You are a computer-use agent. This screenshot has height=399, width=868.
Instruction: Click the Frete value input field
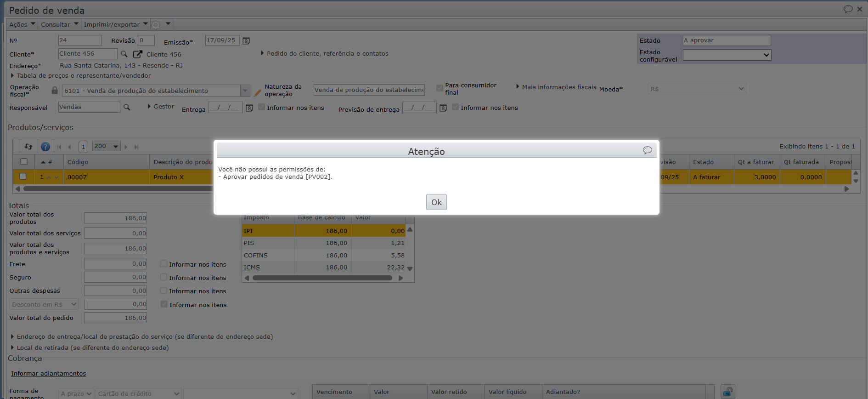coord(115,264)
